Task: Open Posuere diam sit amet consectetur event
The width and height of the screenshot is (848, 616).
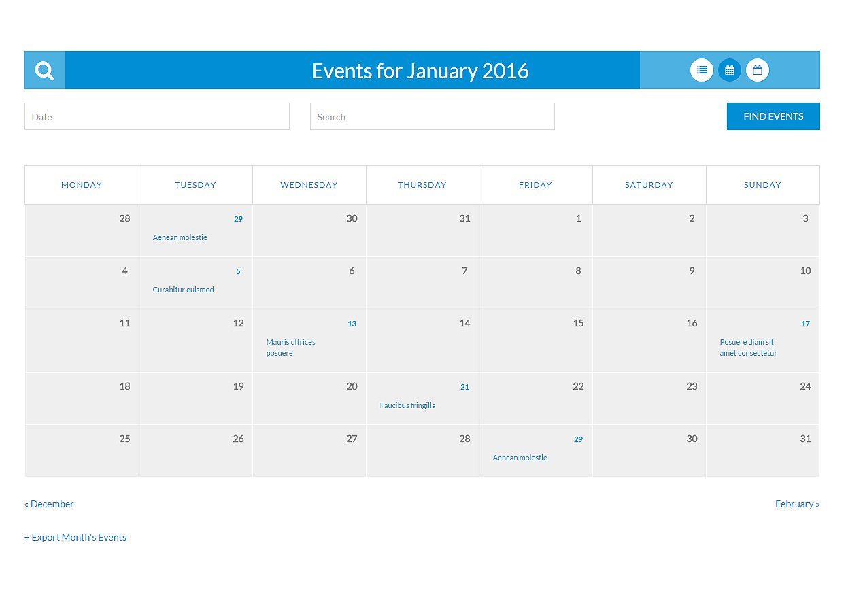Action: [748, 347]
